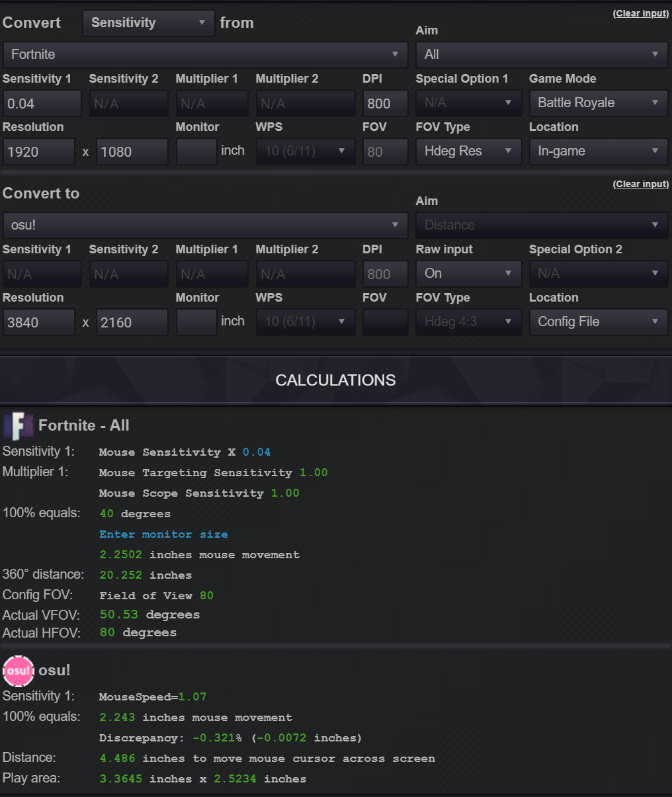Image resolution: width=672 pixels, height=797 pixels.
Task: Click 360° distance value 20.252 inches
Action: (146, 575)
